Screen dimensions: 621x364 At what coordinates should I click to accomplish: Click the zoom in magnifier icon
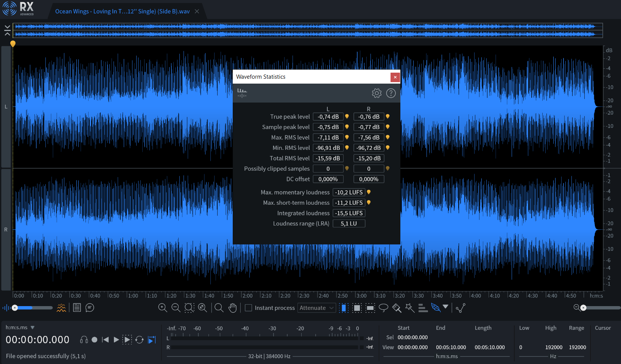[163, 308]
